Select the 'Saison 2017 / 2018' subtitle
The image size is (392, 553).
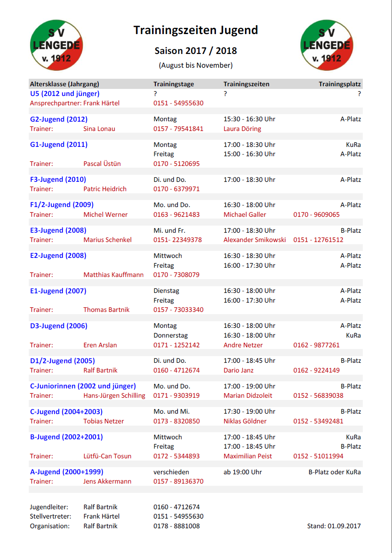[x=196, y=51]
